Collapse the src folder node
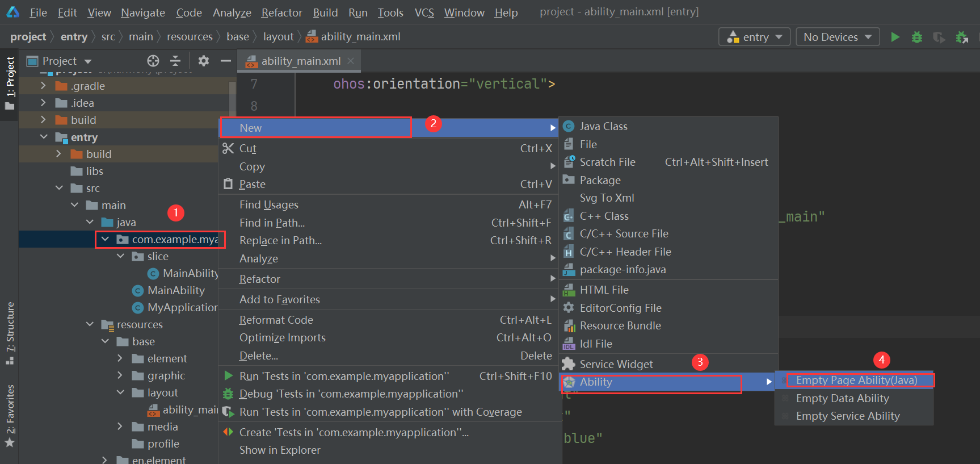 (59, 188)
